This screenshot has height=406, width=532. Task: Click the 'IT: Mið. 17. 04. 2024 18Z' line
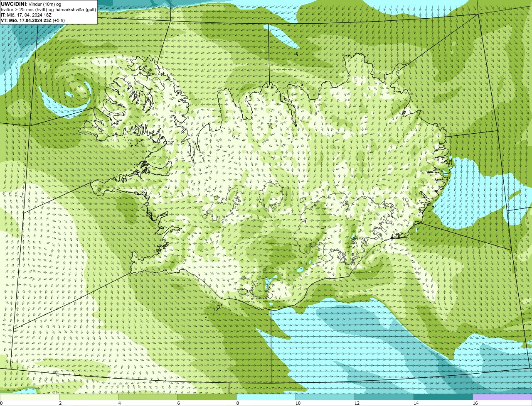click(x=26, y=15)
